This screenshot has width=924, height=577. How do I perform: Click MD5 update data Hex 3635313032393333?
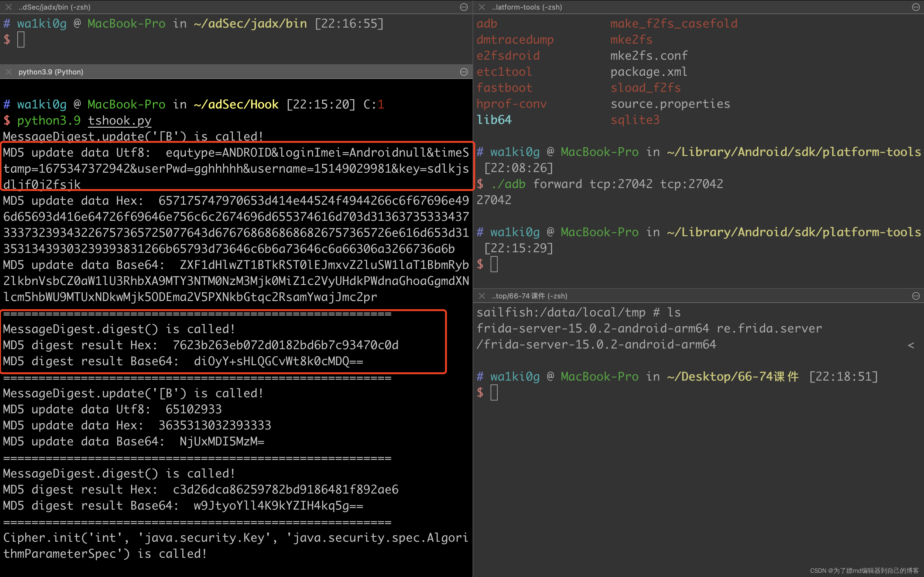pos(137,425)
